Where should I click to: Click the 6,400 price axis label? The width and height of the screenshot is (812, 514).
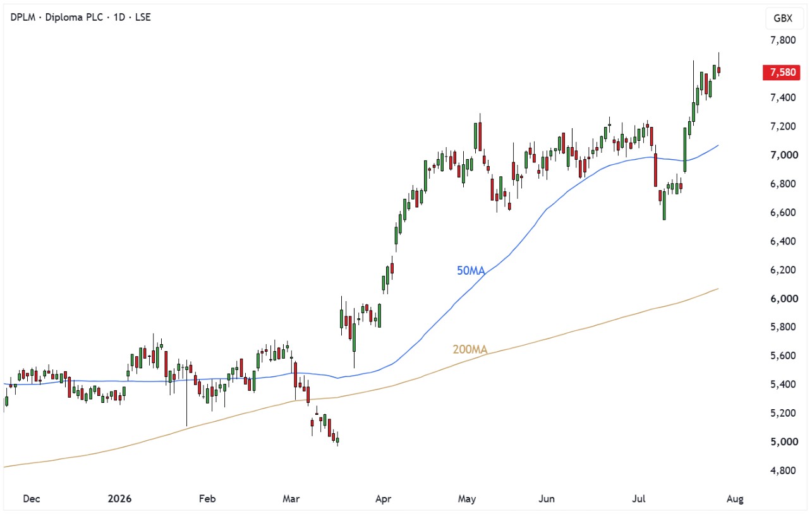[782, 241]
